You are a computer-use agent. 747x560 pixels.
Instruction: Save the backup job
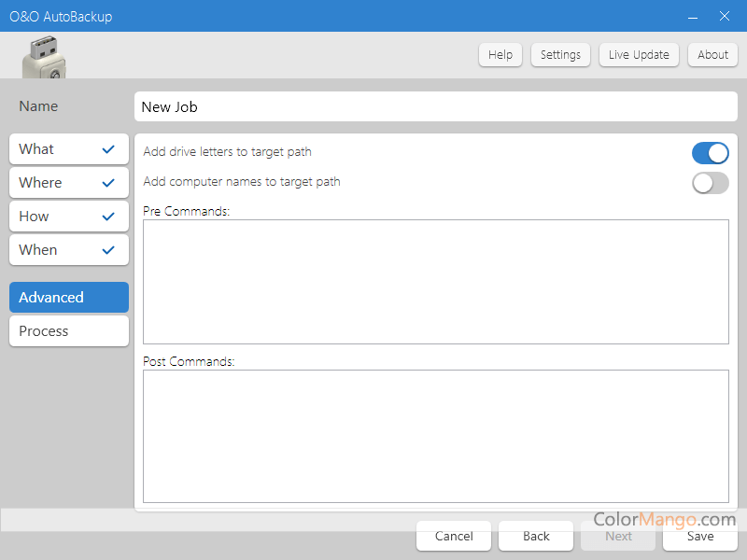point(700,536)
